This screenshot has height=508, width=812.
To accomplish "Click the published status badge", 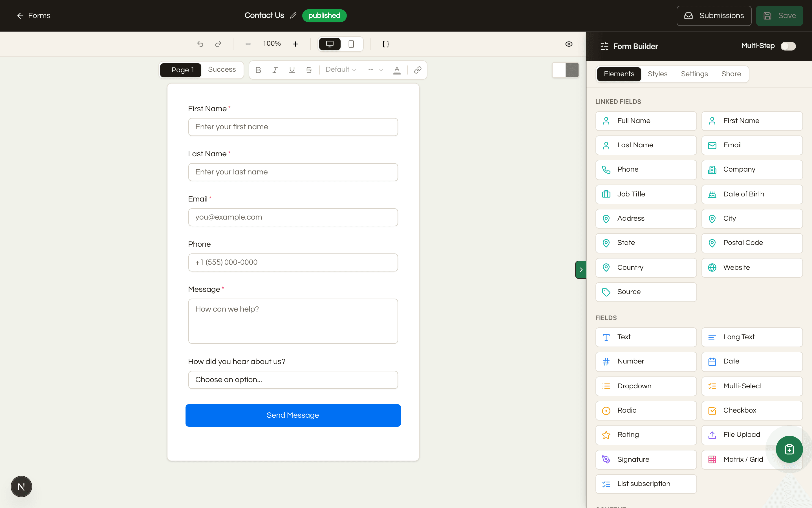I will [x=324, y=16].
